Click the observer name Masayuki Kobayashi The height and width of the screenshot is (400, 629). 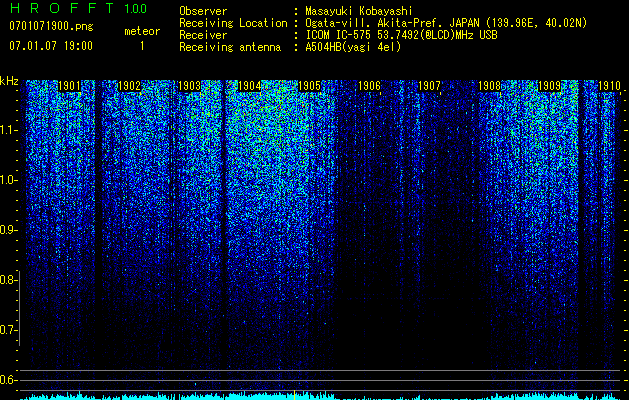pos(359,11)
